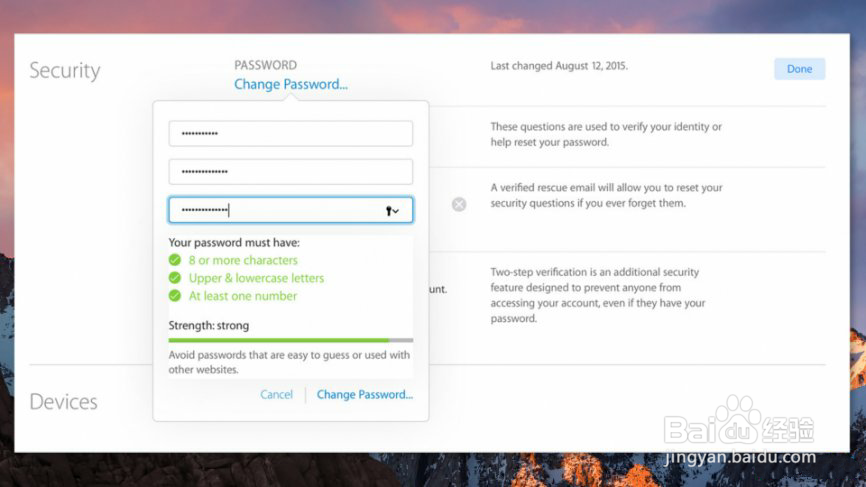Click into the second password field
Viewport: 866px width, 487px height.
pos(290,172)
